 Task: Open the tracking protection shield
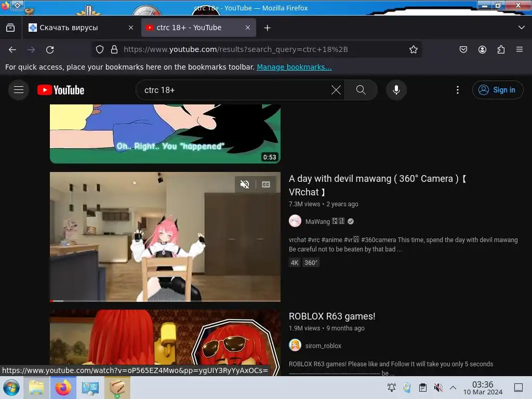[x=99, y=49]
